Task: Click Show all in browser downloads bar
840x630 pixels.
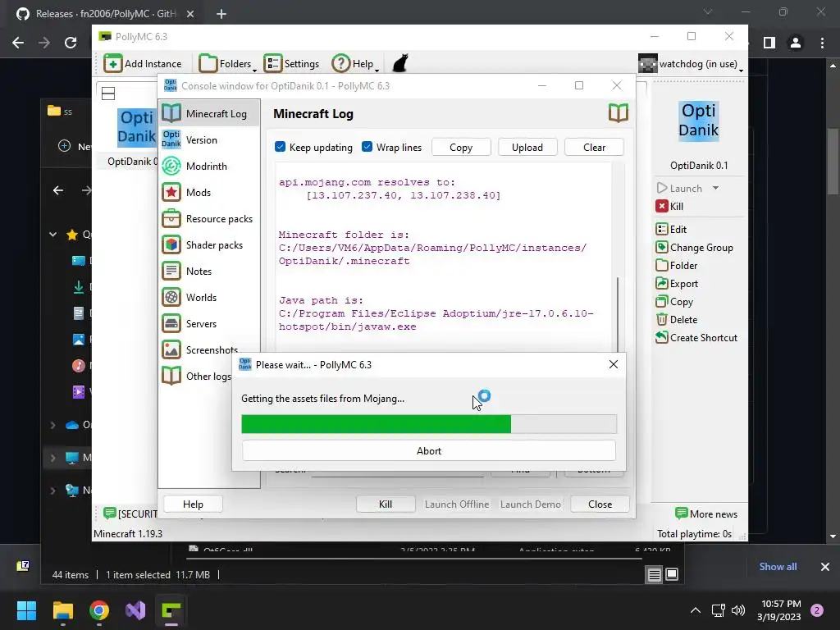Action: point(778,567)
